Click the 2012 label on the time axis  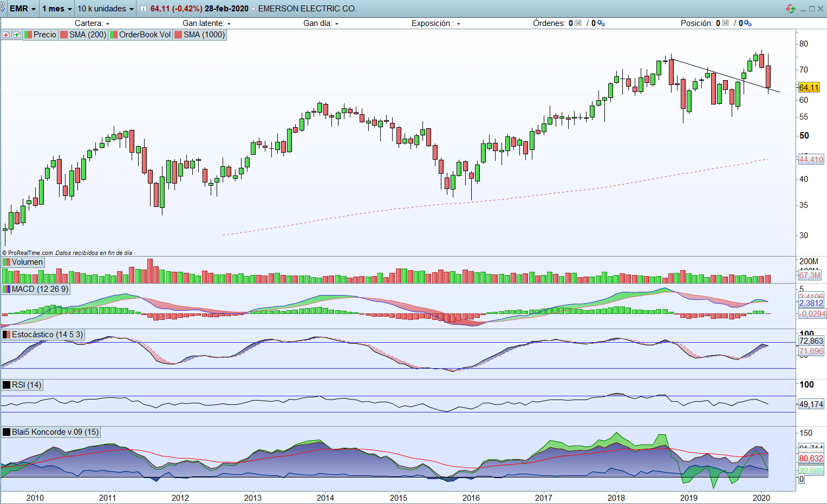click(180, 498)
